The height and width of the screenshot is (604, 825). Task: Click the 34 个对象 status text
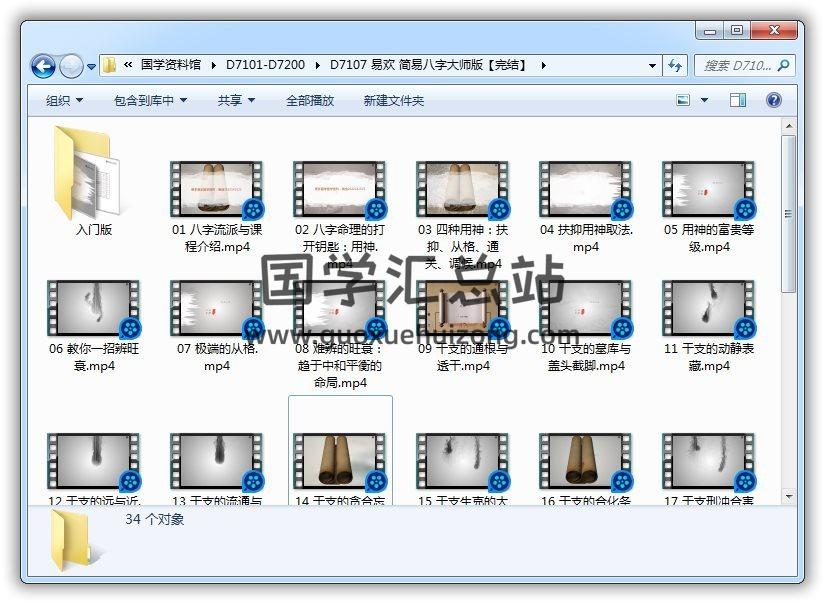tap(154, 519)
